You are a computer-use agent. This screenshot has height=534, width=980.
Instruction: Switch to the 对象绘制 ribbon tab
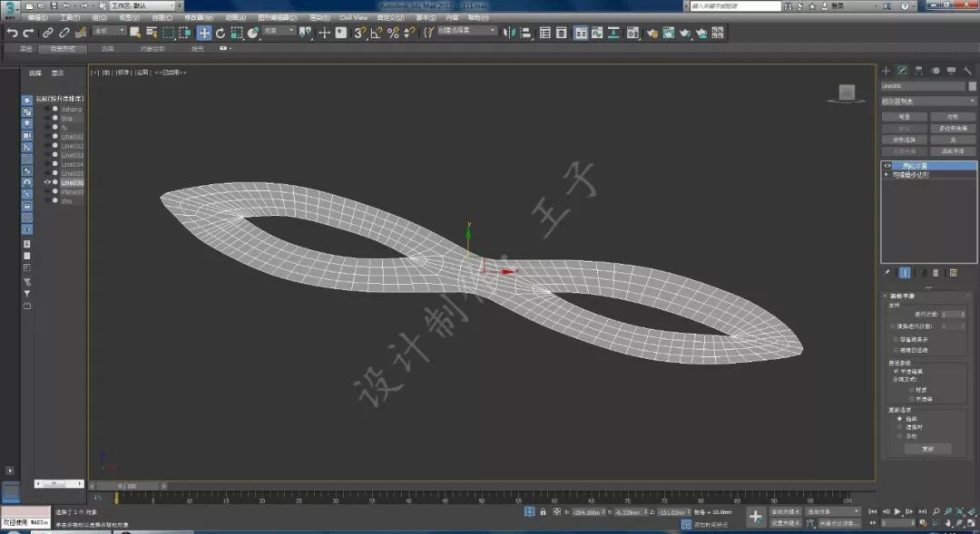pos(152,48)
